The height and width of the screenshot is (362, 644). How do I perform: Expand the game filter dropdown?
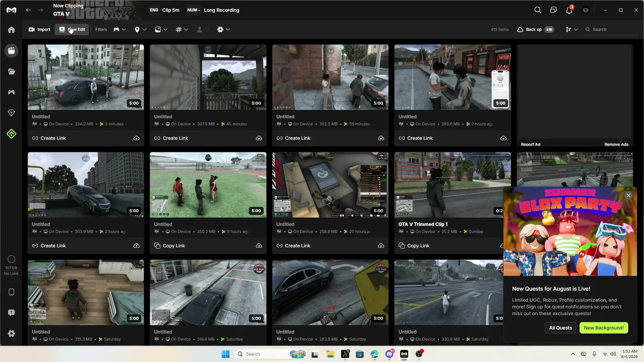coord(119,30)
